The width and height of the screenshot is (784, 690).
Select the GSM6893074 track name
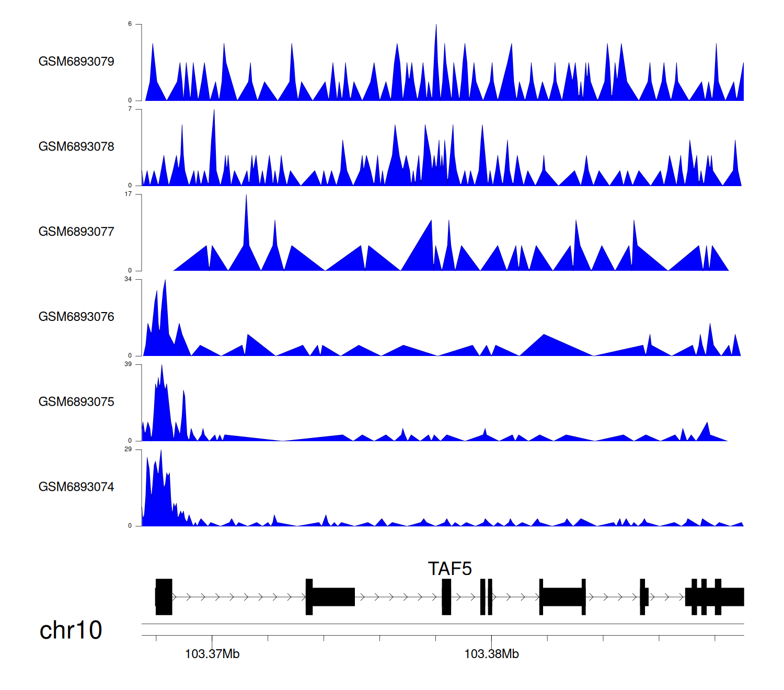coord(76,487)
